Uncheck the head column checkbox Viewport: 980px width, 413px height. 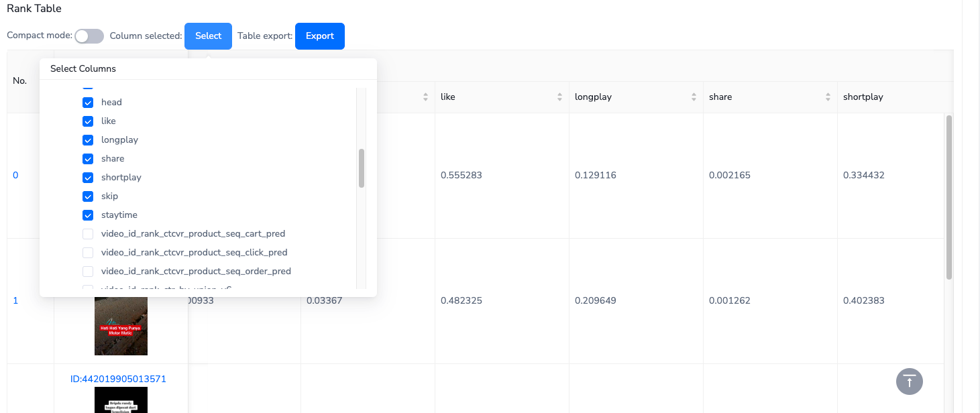pyautogui.click(x=88, y=103)
